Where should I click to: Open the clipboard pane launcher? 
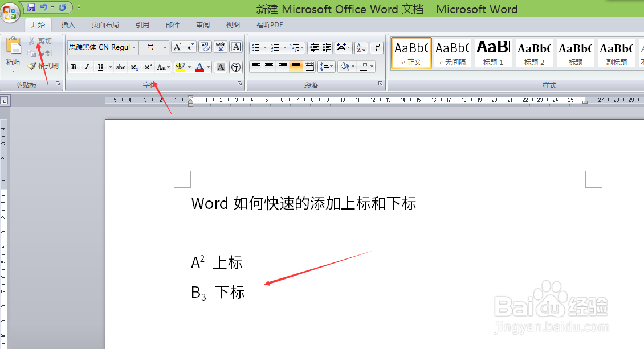(58, 84)
